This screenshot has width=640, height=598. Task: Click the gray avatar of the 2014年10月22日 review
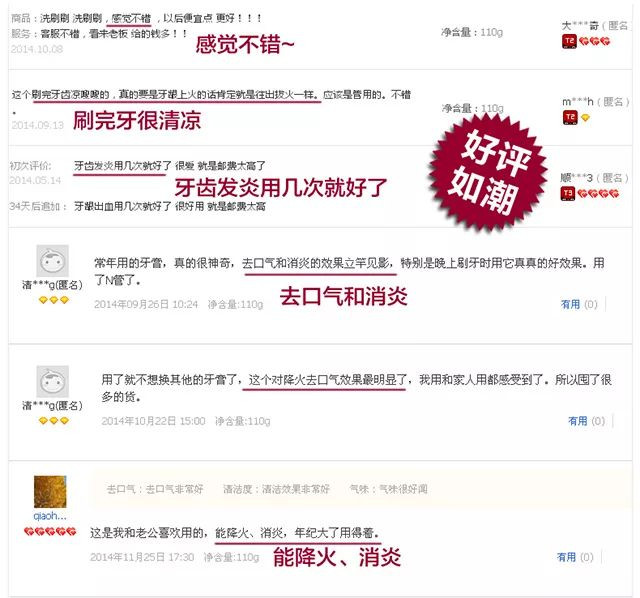click(x=53, y=381)
